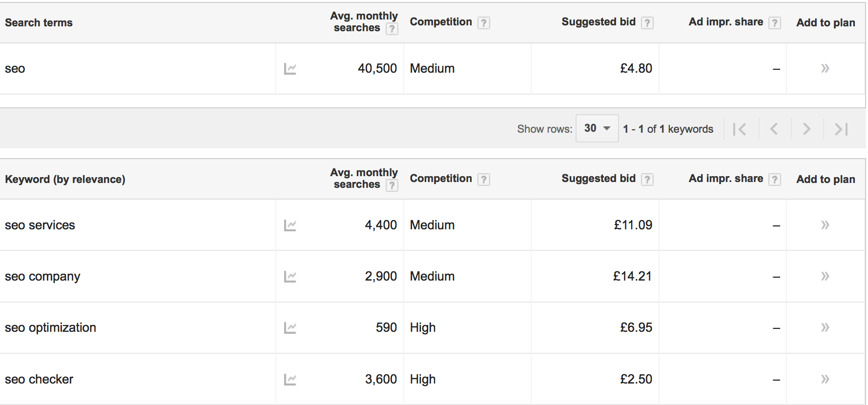Screen dimensions: 868x405
Task: Open trend chart icon for seo checker
Action: (290, 380)
